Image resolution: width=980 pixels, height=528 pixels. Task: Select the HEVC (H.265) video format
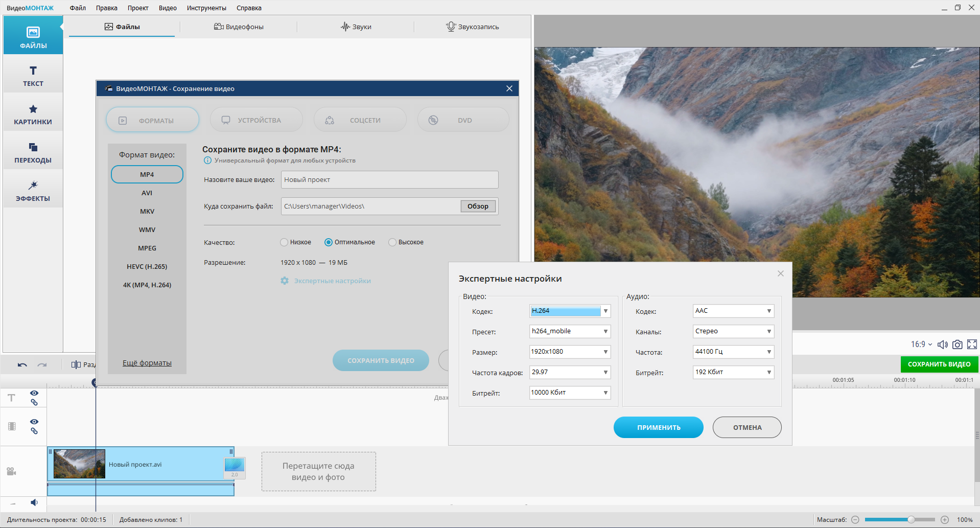click(147, 266)
